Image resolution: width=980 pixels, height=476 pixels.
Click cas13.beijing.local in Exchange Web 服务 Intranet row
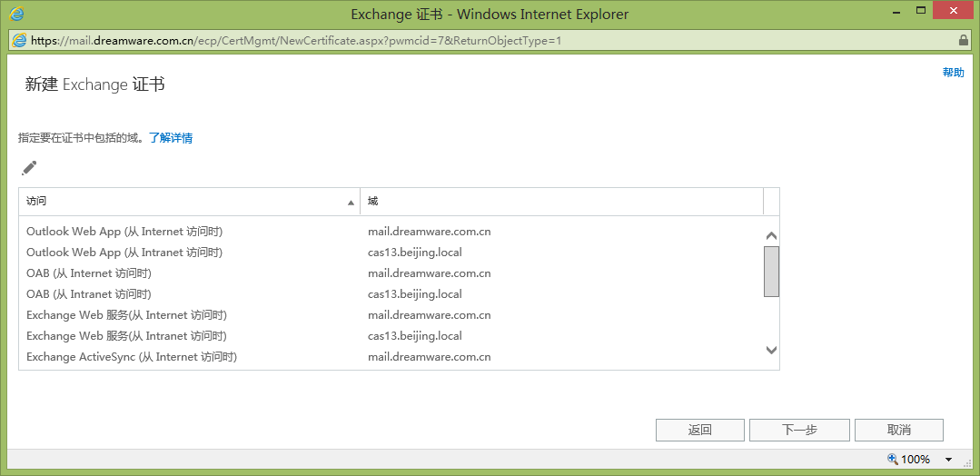415,336
